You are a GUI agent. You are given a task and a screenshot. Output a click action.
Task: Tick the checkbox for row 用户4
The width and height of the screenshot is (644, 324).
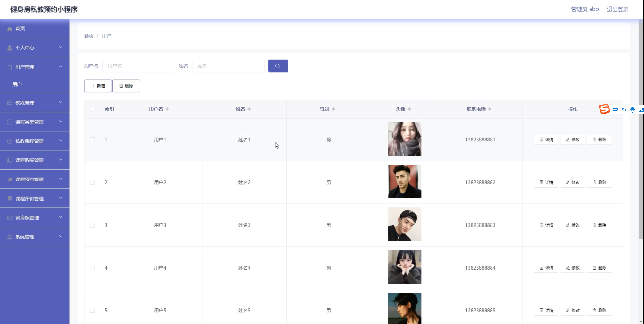(x=92, y=268)
